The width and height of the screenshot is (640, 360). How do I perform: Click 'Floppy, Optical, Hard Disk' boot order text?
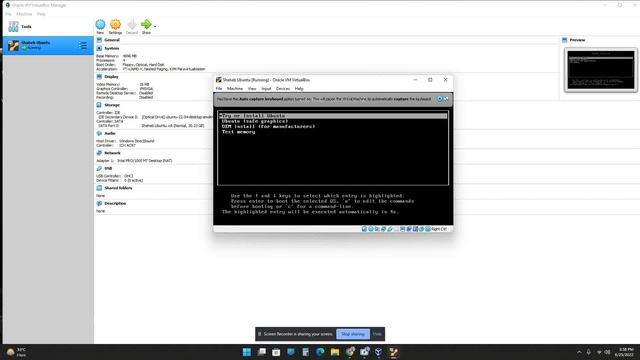tap(143, 64)
